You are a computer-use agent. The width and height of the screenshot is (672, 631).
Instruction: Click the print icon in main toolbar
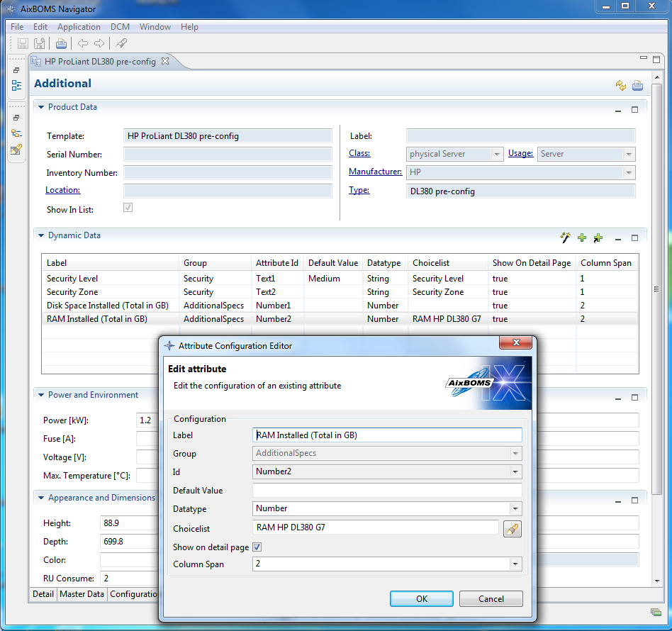coord(61,43)
